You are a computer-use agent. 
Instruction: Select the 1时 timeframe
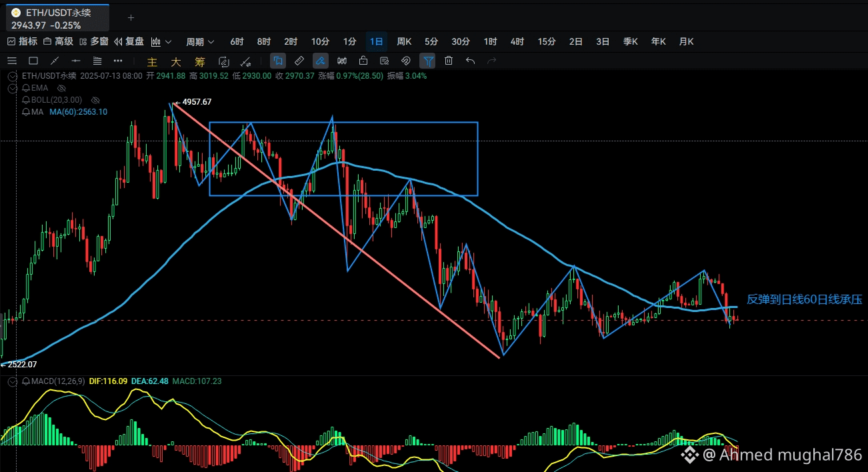(x=491, y=41)
